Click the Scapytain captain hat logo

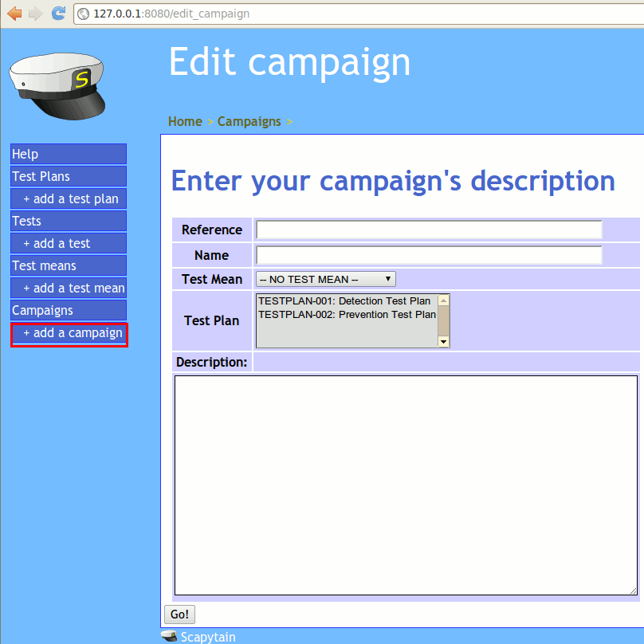click(61, 84)
